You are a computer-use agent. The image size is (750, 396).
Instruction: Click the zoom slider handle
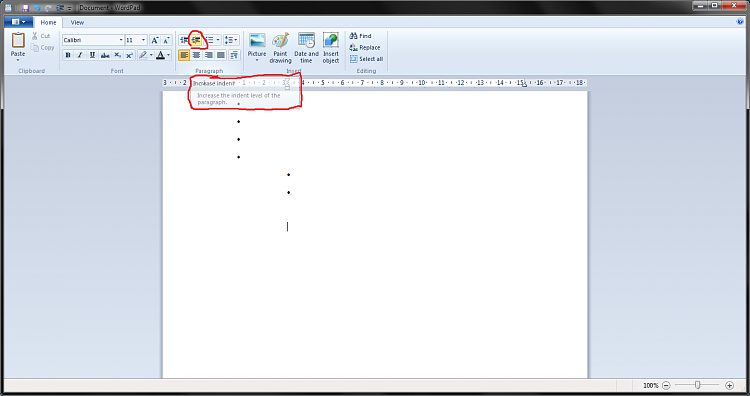697,385
